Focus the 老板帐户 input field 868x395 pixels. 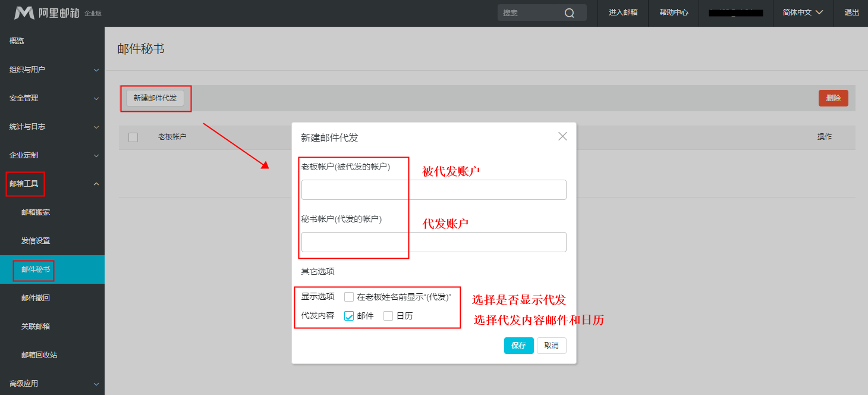coord(434,190)
